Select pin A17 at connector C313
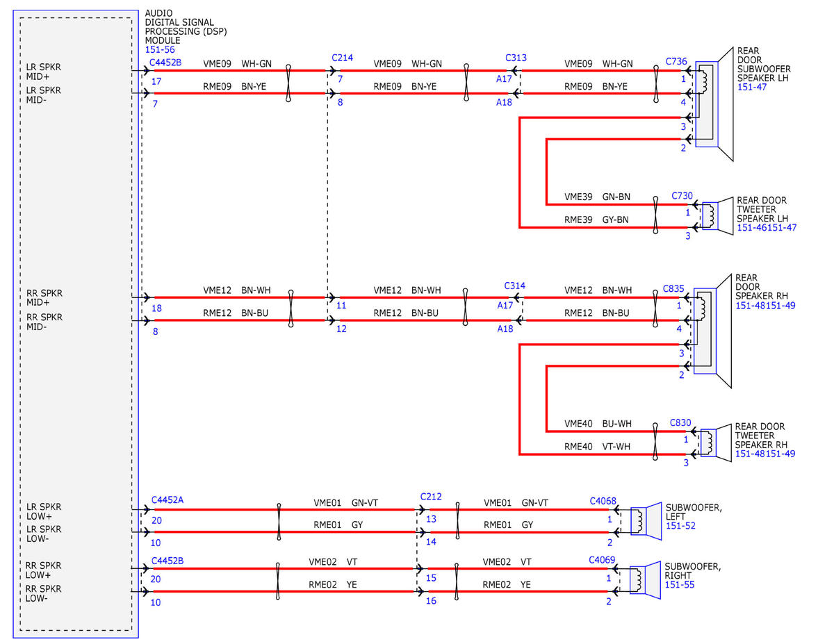Viewport: 834px width, 644px height. [x=505, y=79]
